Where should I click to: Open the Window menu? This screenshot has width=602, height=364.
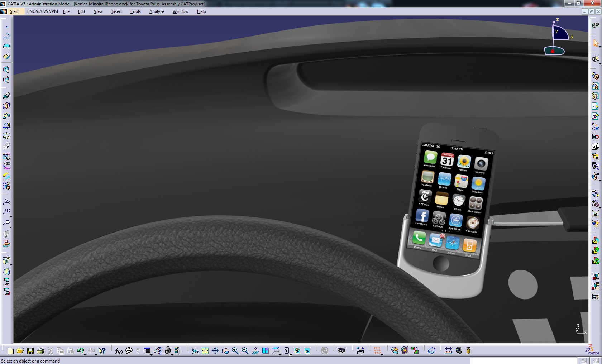(x=180, y=11)
